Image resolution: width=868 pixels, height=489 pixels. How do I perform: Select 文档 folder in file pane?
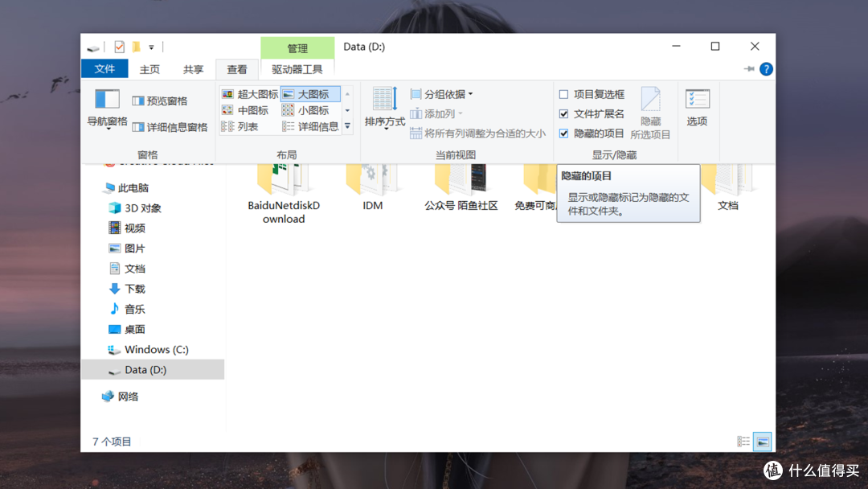[x=727, y=188]
